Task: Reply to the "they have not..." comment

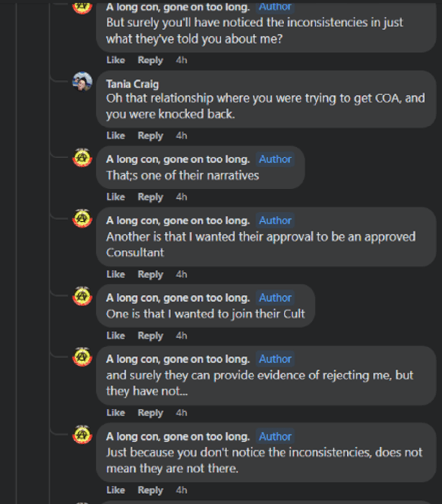Action: point(150,413)
